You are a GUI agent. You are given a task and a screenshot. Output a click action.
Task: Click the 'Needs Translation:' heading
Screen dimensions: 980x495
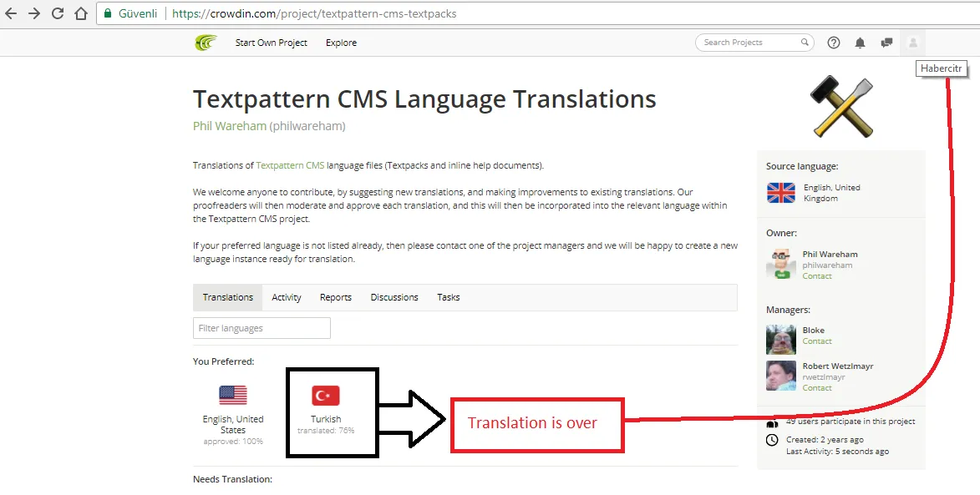click(x=232, y=479)
